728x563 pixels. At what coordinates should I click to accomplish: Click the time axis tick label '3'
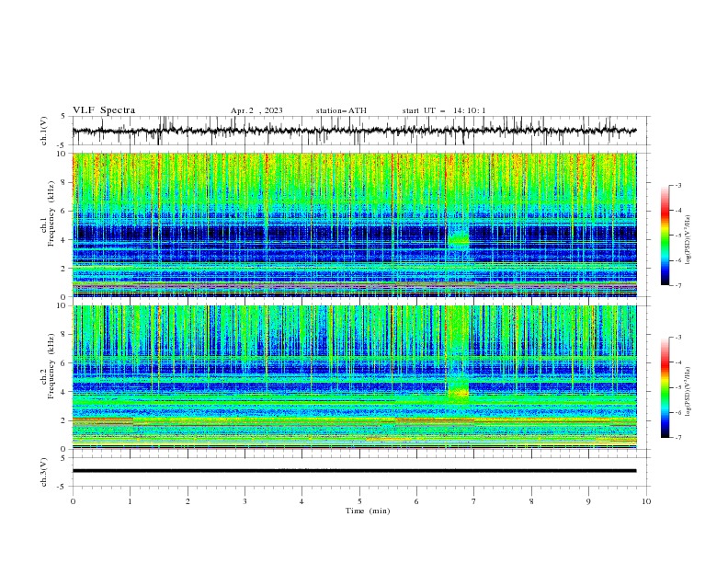[245, 501]
